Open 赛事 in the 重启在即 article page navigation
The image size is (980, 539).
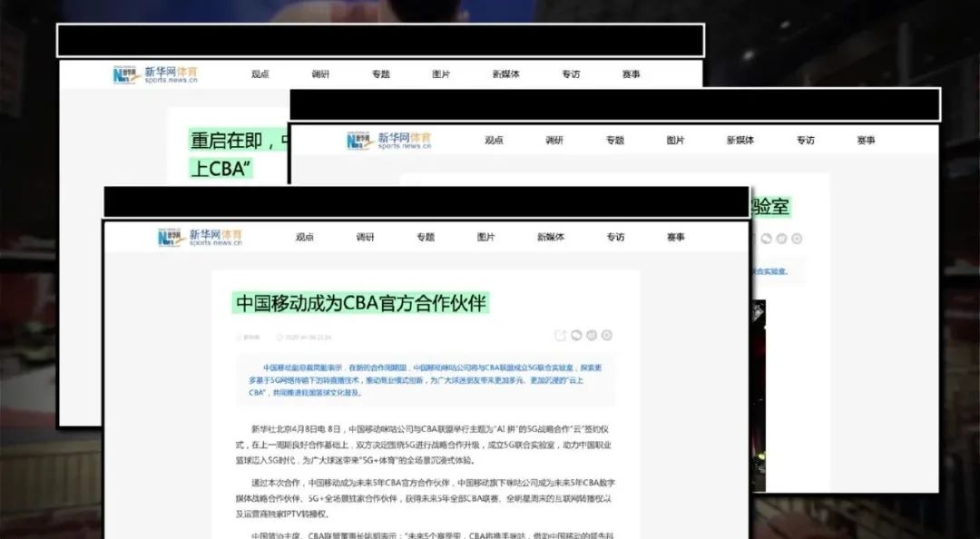(x=632, y=74)
